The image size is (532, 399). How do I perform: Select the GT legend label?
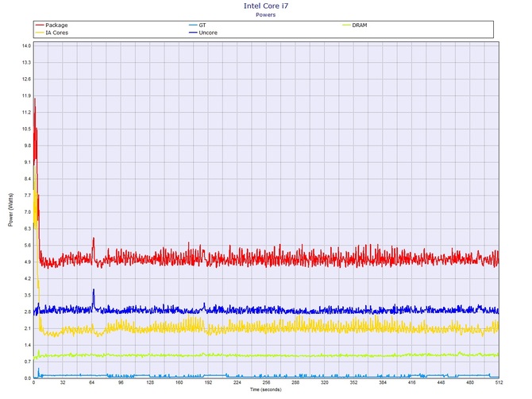(x=202, y=25)
